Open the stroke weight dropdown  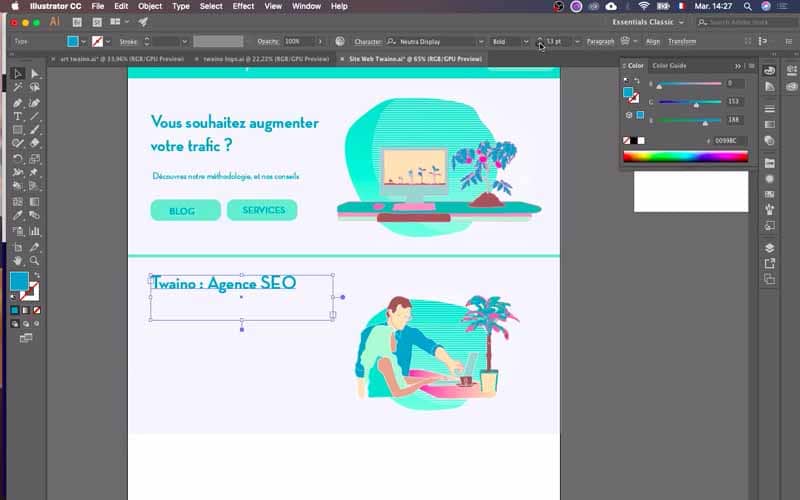pos(185,42)
